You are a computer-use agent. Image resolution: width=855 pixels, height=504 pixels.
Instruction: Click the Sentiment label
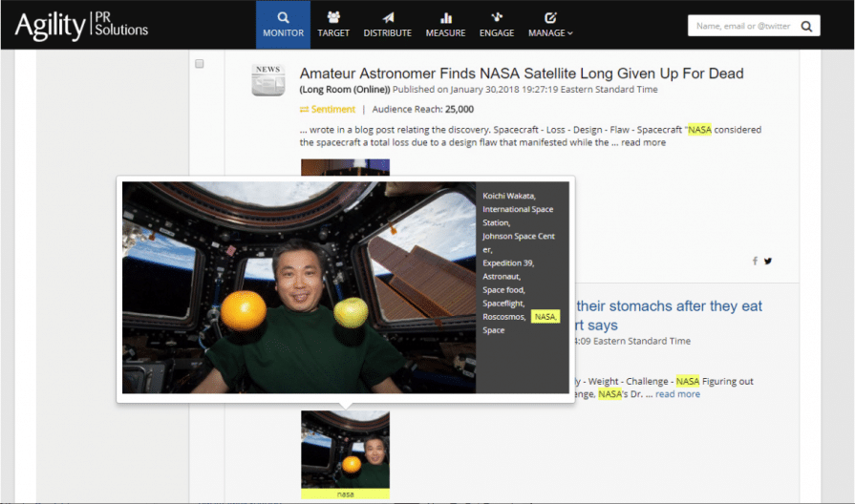click(328, 110)
